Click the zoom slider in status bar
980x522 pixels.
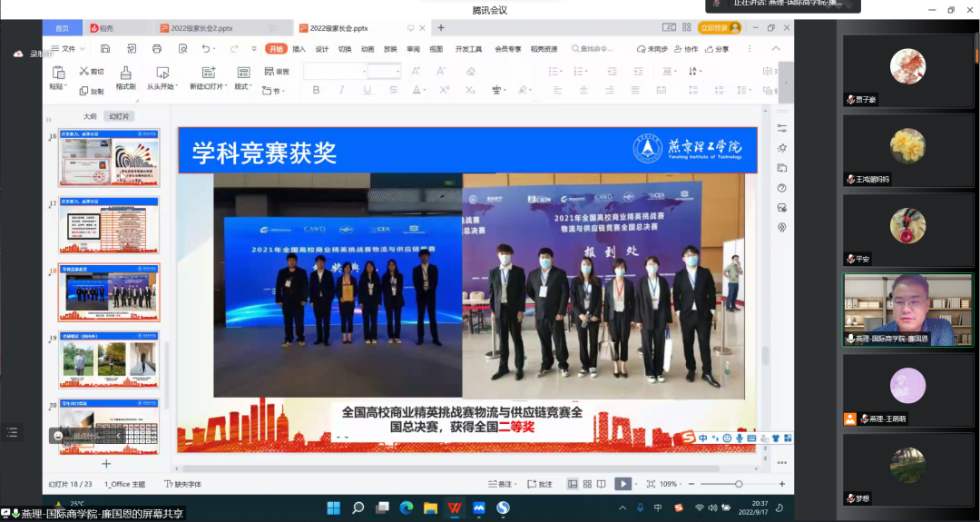pyautogui.click(x=739, y=484)
